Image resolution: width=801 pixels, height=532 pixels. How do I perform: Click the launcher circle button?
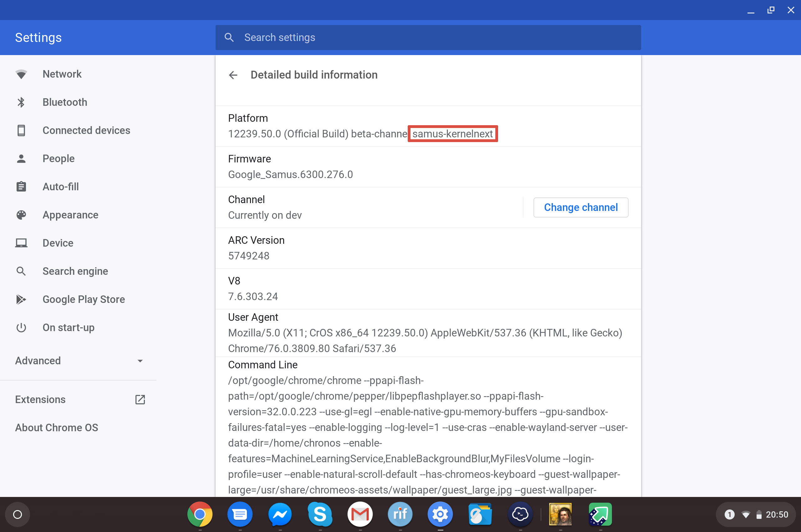(18, 514)
